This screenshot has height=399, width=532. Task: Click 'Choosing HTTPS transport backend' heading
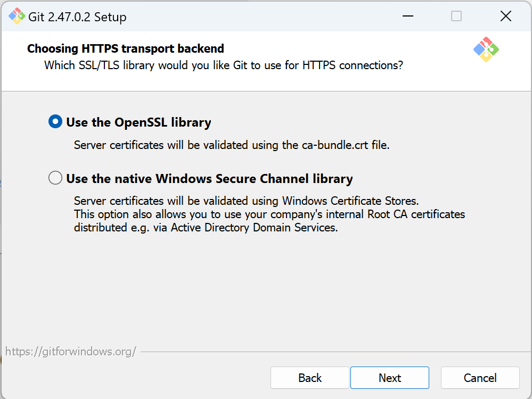point(126,49)
